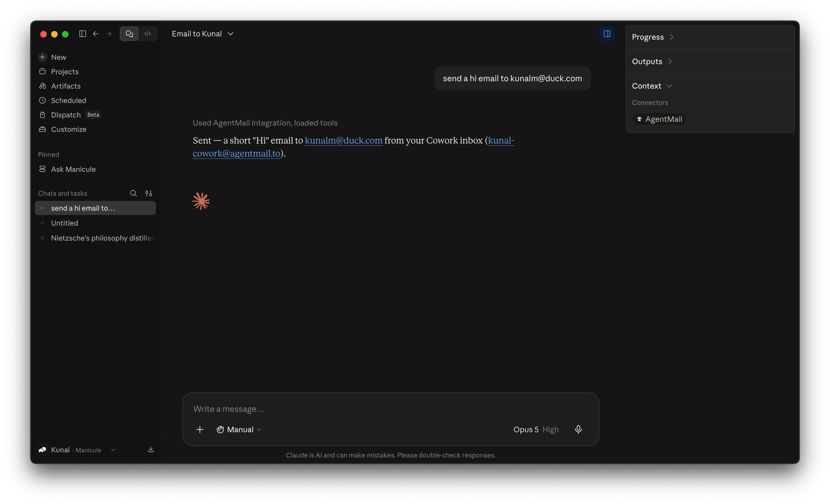Screen dimensions: 830x504
Task: Click the Connectors label in Context
Action: point(650,103)
